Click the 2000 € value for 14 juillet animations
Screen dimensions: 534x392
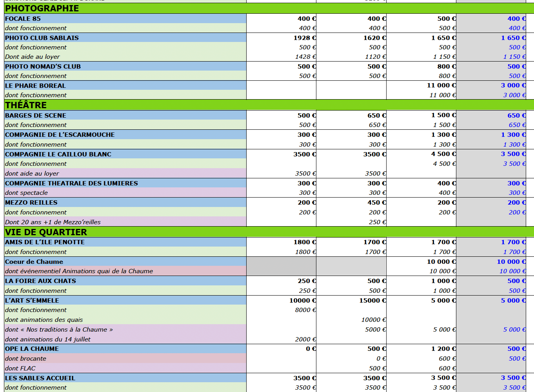tap(305, 339)
